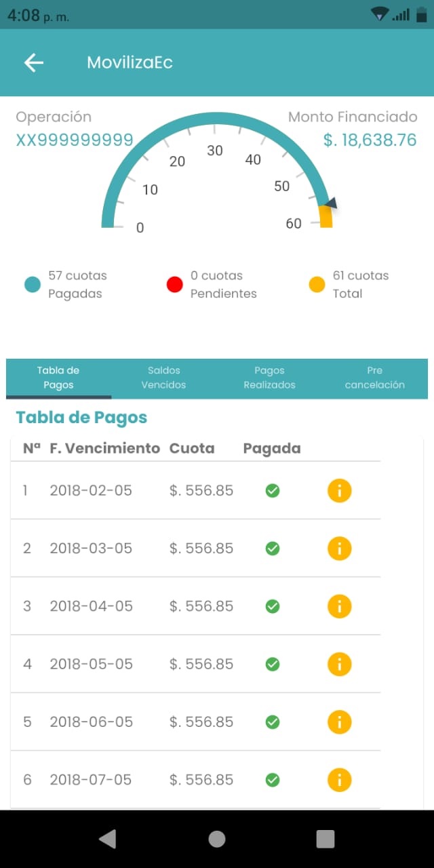This screenshot has width=434, height=868.
Task: Open info icon for payment 2
Action: [339, 548]
